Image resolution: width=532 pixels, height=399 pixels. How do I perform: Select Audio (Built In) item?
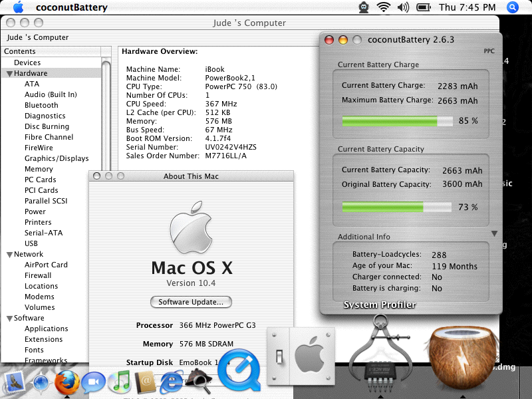click(x=51, y=94)
